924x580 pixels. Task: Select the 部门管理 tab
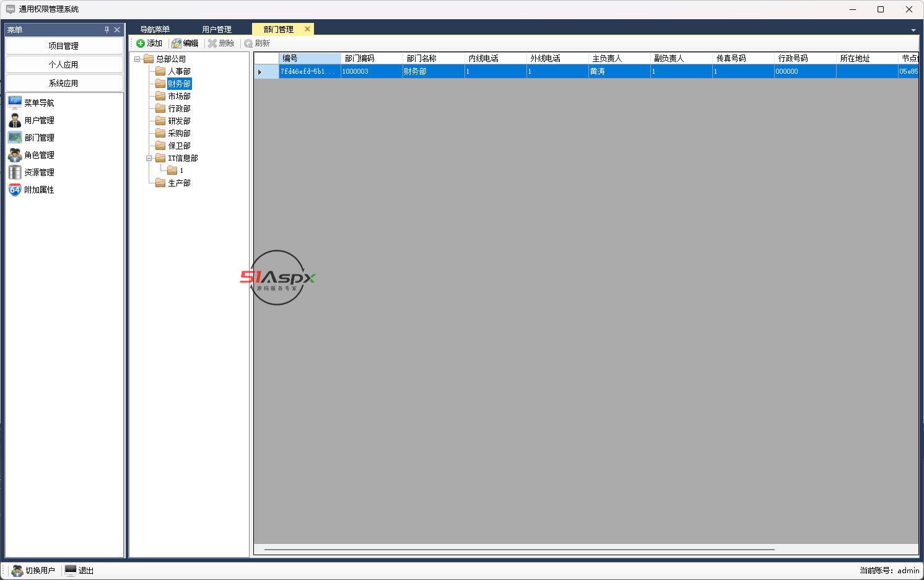[279, 29]
